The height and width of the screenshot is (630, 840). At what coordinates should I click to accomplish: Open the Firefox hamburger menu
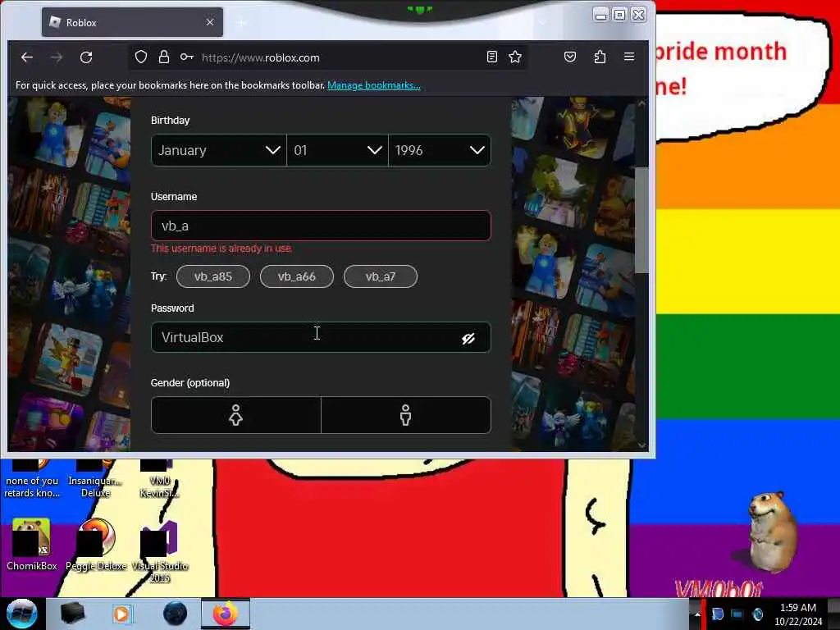pyautogui.click(x=629, y=57)
